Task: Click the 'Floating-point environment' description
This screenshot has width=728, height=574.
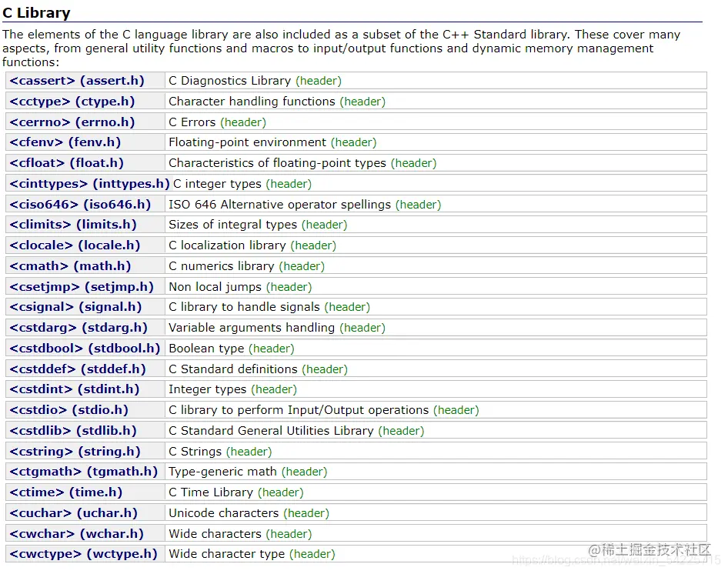Action: (248, 142)
